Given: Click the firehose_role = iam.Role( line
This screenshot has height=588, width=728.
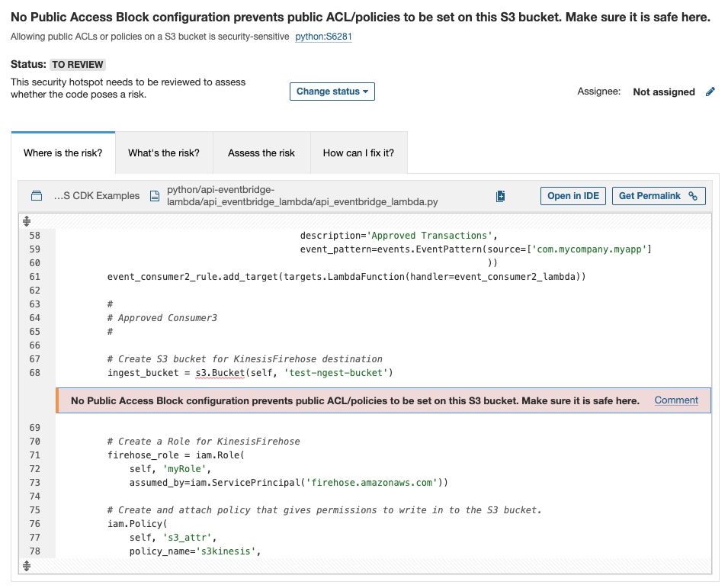Looking at the screenshot, I should [x=176, y=455].
